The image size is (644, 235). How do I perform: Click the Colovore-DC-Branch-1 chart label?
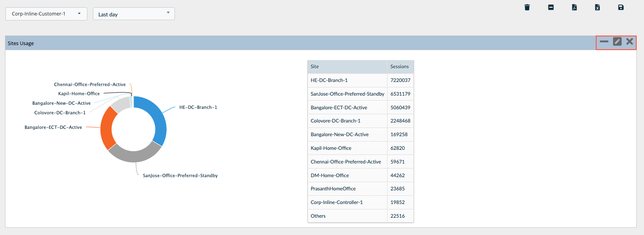pyautogui.click(x=60, y=113)
